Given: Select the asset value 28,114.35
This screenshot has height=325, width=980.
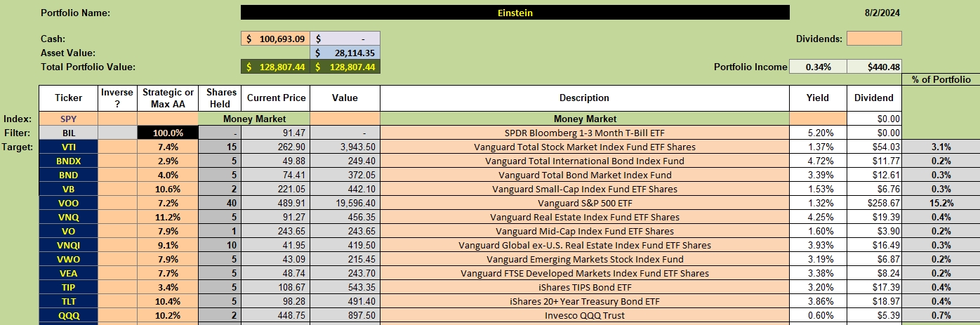Looking at the screenshot, I should pyautogui.click(x=345, y=53).
